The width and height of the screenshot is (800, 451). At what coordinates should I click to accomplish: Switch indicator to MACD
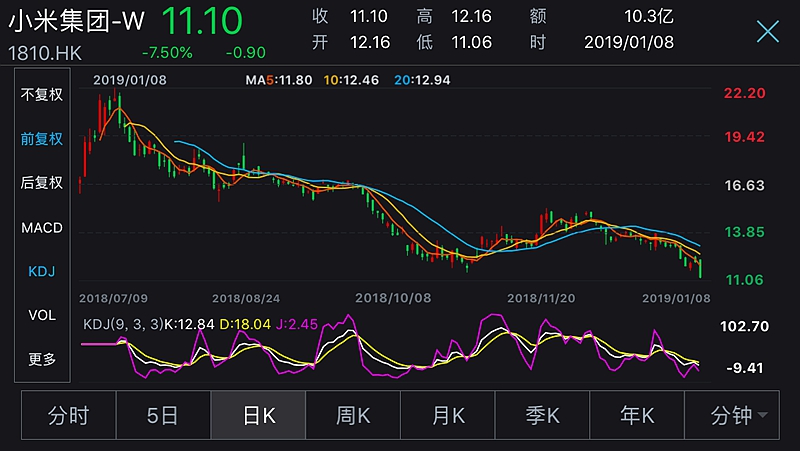click(42, 228)
